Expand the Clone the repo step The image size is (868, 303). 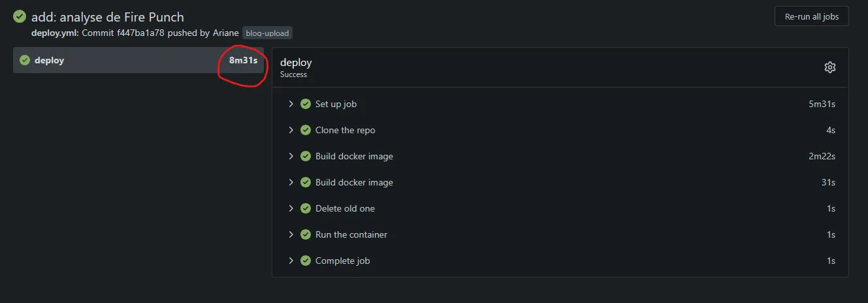click(291, 130)
